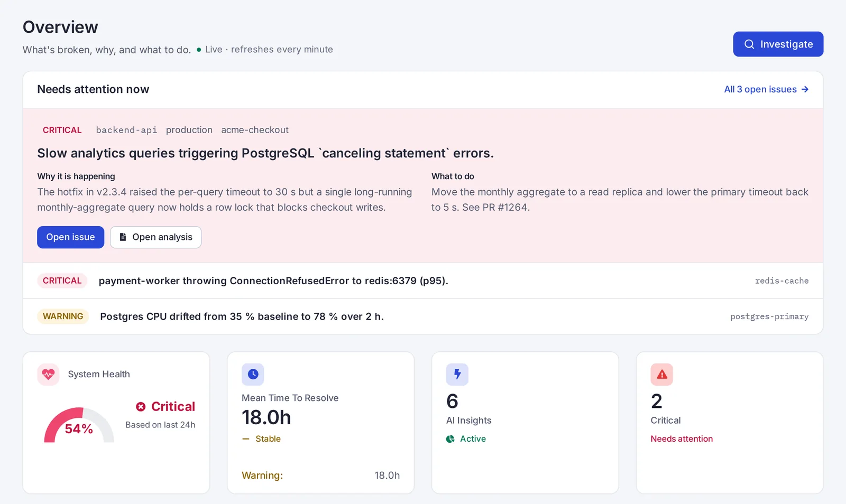Click the Slow analytics queries issue title
This screenshot has height=504, width=846.
pos(265,153)
